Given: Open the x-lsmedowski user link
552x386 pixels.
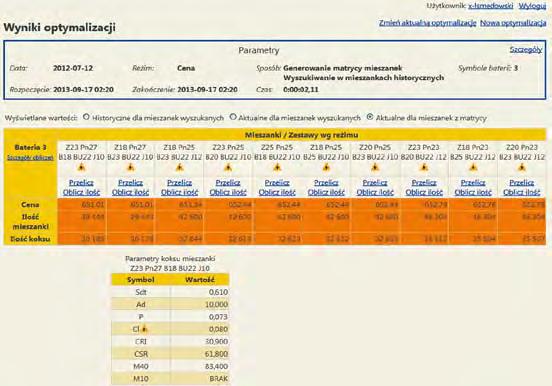Looking at the screenshot, I should (490, 6).
